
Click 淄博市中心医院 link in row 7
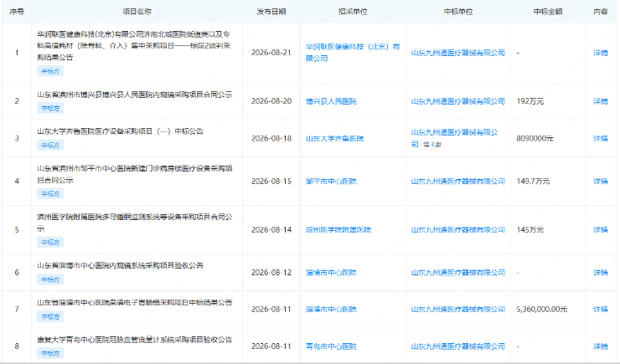click(331, 310)
